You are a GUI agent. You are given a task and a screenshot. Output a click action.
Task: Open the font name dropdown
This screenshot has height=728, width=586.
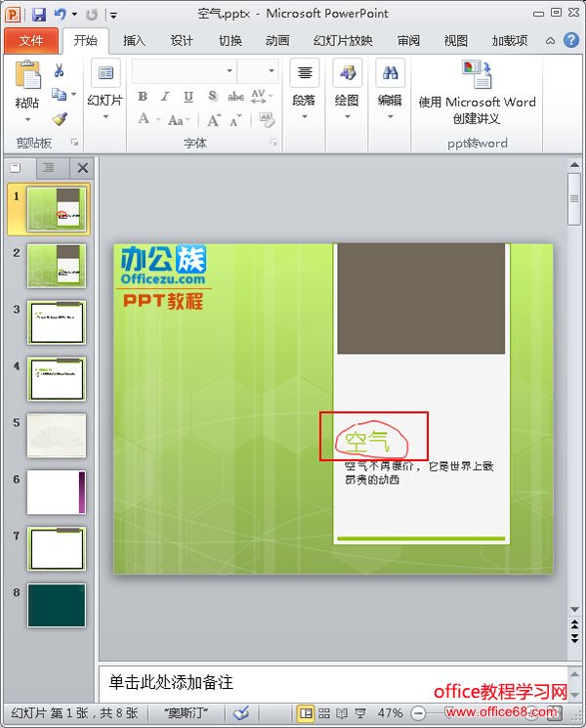click(230, 70)
